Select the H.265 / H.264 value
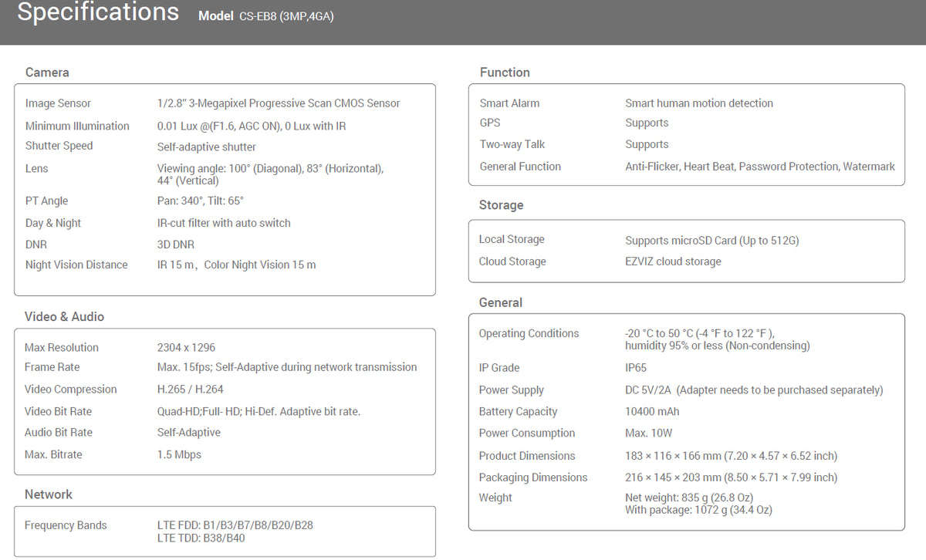The height and width of the screenshot is (560, 926). pos(191,390)
